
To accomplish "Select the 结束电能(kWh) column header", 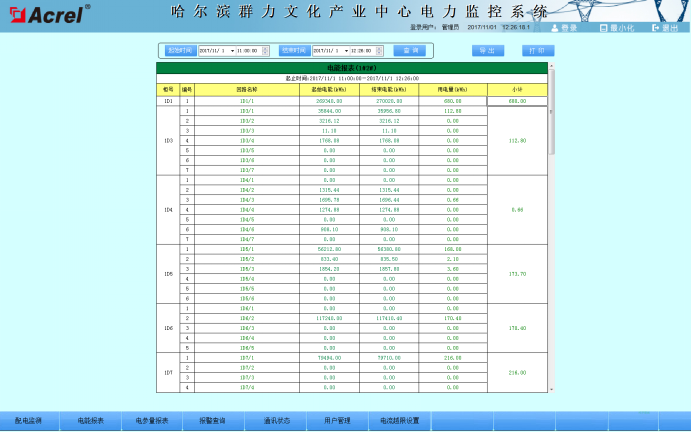I will tap(389, 89).
